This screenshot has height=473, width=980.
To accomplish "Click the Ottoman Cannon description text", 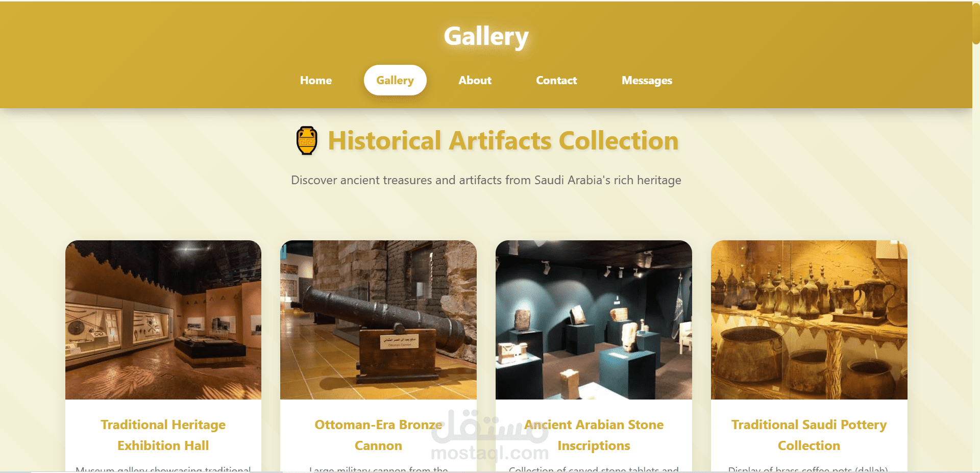I will [x=378, y=469].
